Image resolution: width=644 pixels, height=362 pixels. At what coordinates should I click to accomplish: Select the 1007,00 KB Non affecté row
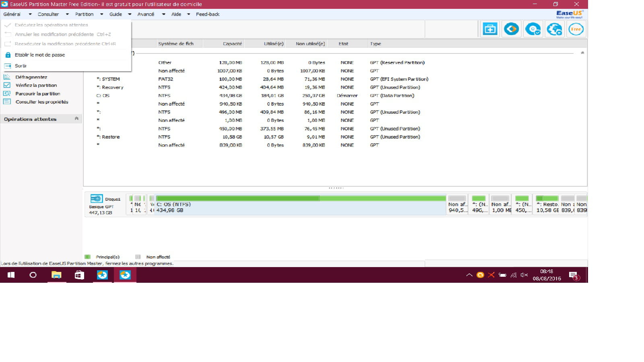coord(335,71)
